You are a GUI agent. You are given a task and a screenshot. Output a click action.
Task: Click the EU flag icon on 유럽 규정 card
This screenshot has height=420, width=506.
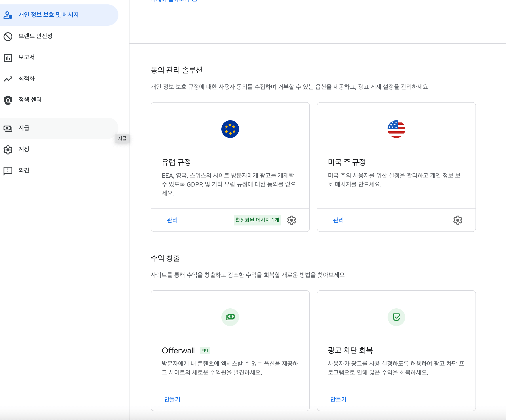tap(230, 129)
